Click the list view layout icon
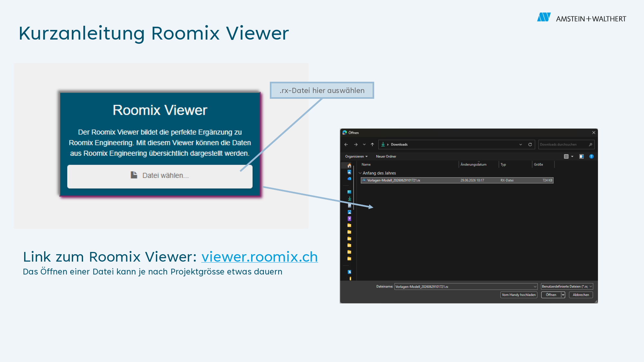 [x=566, y=156]
